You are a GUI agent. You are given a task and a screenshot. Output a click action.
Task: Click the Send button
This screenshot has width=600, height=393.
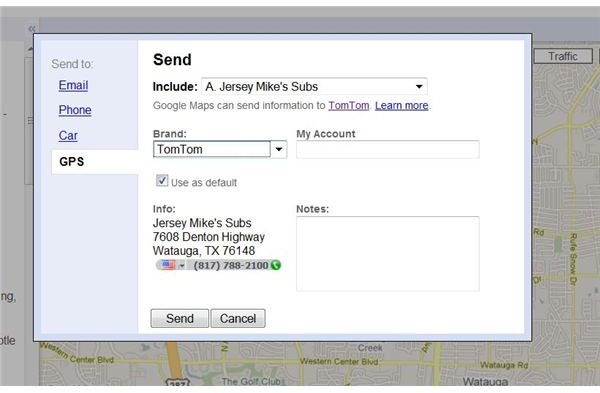tap(179, 318)
